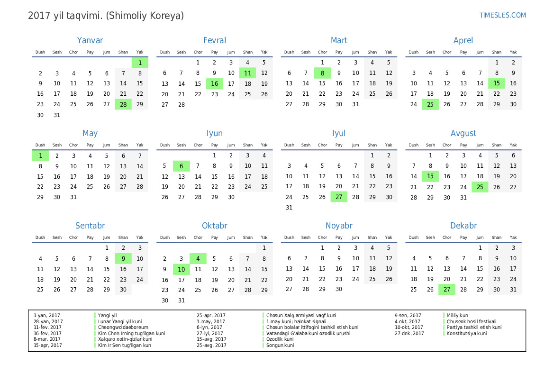Click highlighted day 11 in Fevral
Screen dimensions: 554x392
point(248,73)
